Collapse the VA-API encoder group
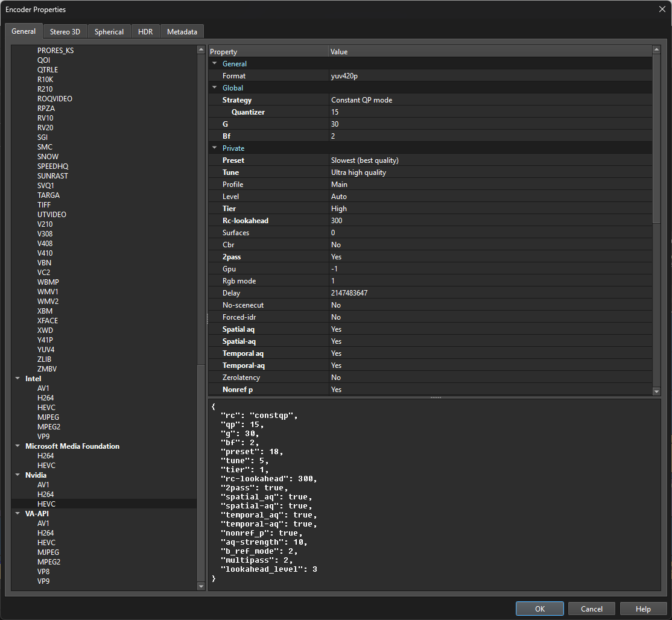672x620 pixels. [x=17, y=514]
